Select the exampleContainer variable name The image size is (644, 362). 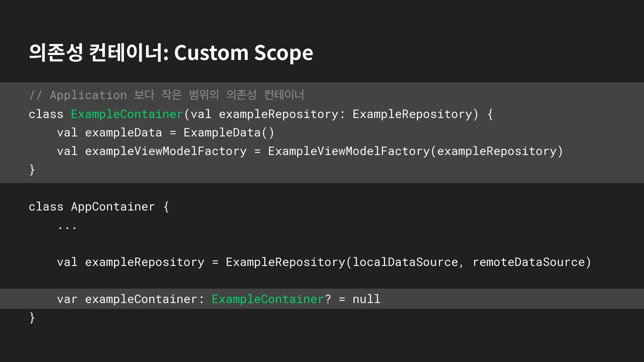coord(141,299)
